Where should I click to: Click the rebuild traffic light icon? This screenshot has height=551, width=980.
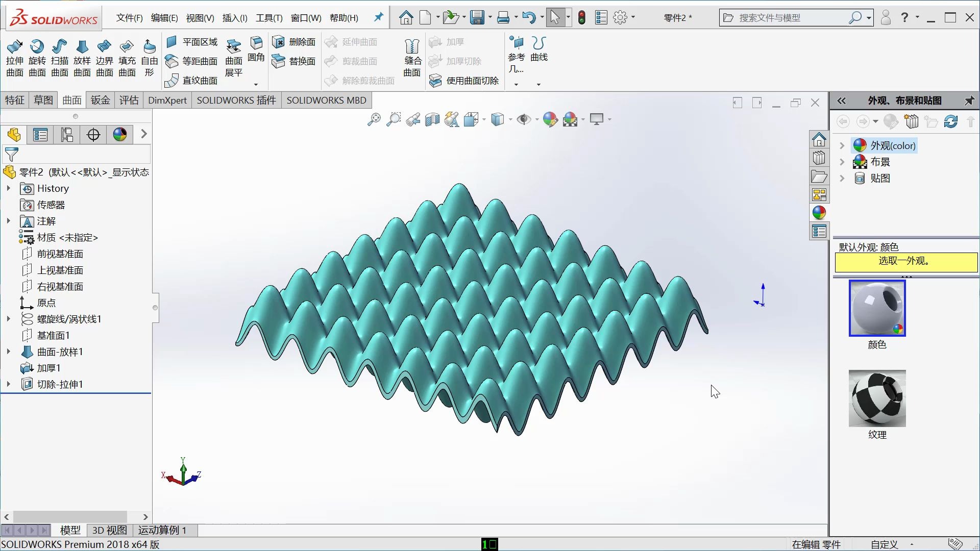coord(582,18)
